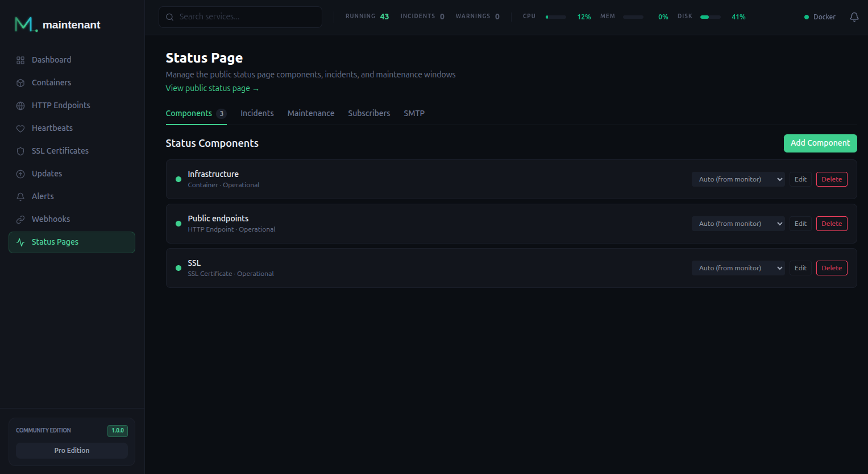Open HTTP Endpoints via its globe icon
The width and height of the screenshot is (868, 474).
click(20, 105)
